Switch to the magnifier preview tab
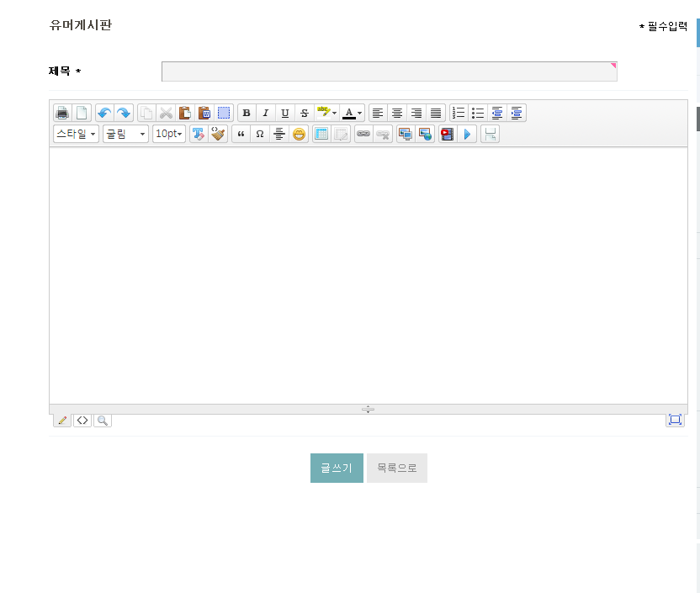The width and height of the screenshot is (700, 593). (x=103, y=421)
